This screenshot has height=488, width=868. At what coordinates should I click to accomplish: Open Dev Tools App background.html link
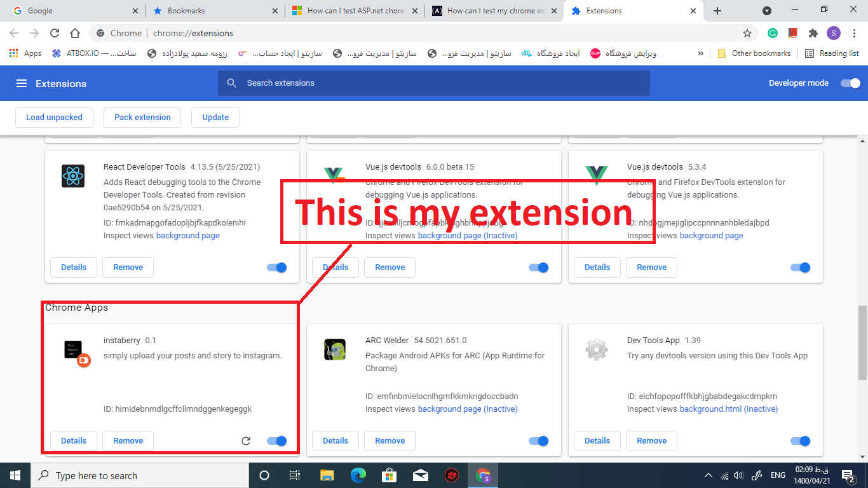pyautogui.click(x=729, y=409)
